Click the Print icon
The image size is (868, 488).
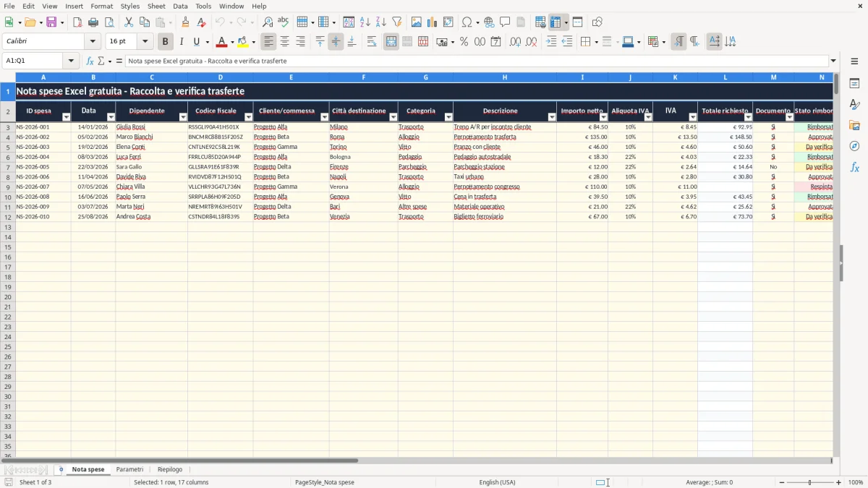(x=93, y=22)
